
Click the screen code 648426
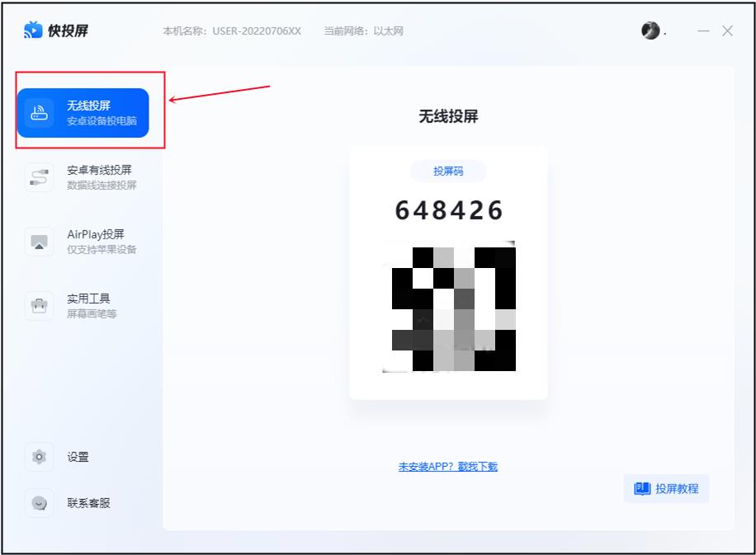click(x=449, y=210)
